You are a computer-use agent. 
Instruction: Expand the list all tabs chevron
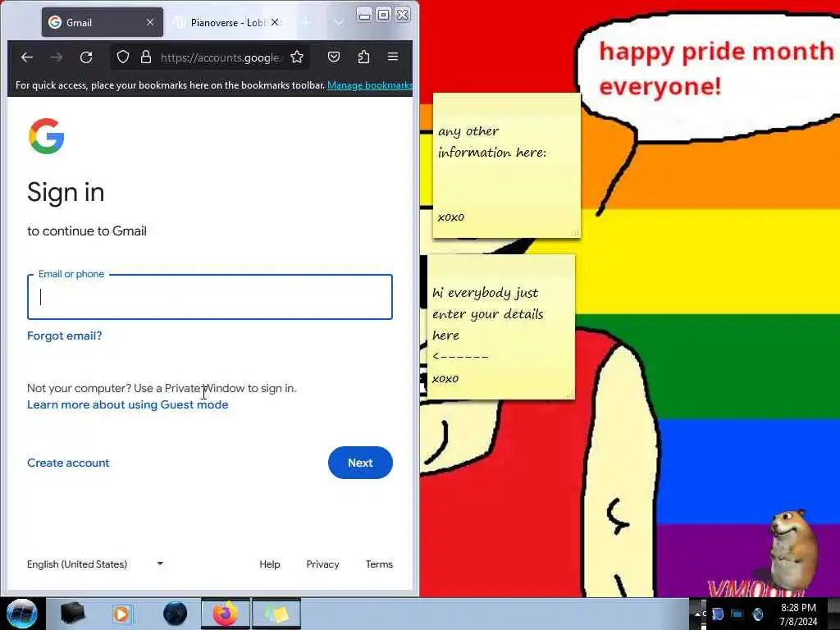[x=338, y=22]
